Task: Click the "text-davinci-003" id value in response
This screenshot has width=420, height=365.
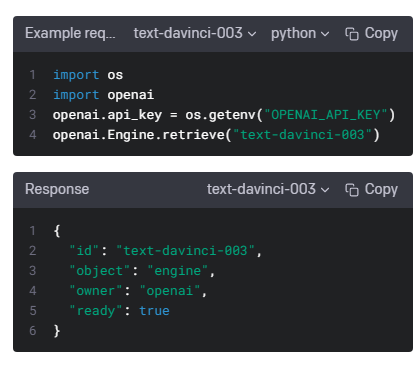Action: (x=185, y=251)
